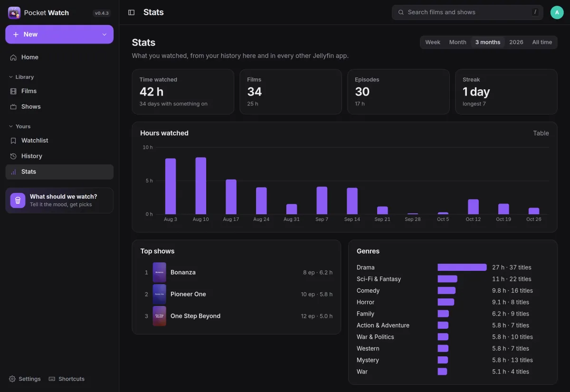Screen dimensions: 570x392
Task: Switch the Hours watched chart to Table
Action: (541, 133)
